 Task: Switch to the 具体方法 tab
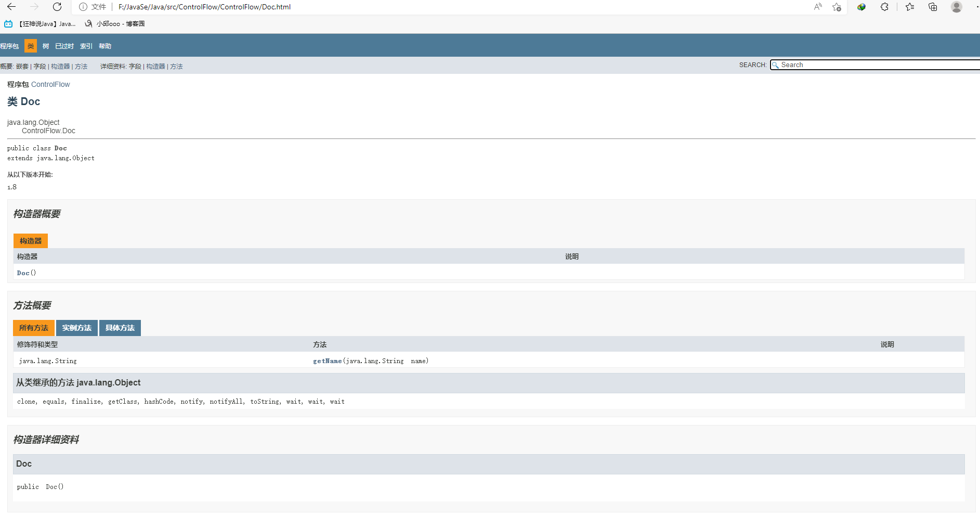120,328
